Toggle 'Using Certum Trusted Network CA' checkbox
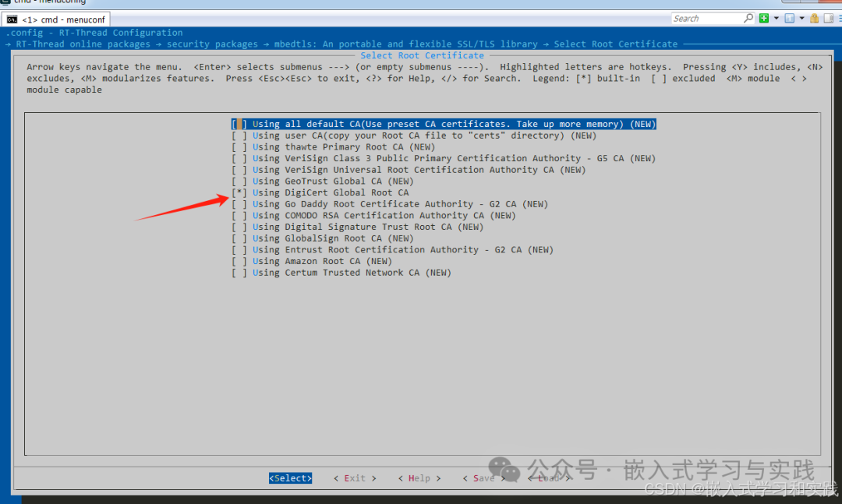This screenshot has height=504, width=842. (239, 273)
